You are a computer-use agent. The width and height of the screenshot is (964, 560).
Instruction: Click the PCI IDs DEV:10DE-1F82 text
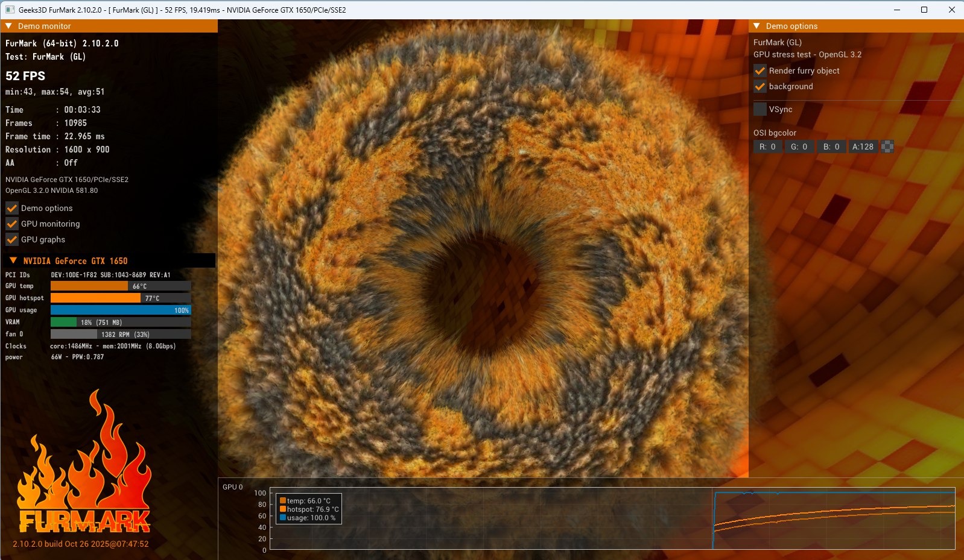(x=111, y=275)
